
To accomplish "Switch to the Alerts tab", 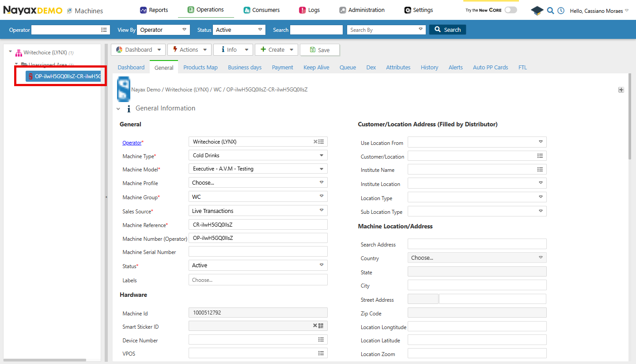I will (456, 67).
